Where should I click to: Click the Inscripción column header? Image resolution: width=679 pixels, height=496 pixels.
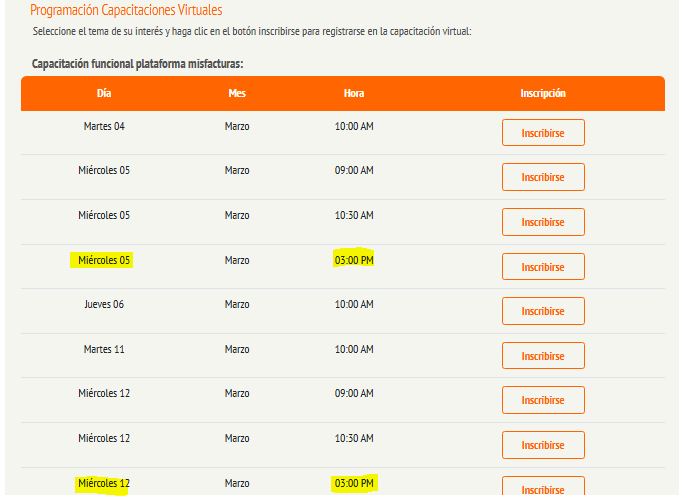tap(543, 93)
